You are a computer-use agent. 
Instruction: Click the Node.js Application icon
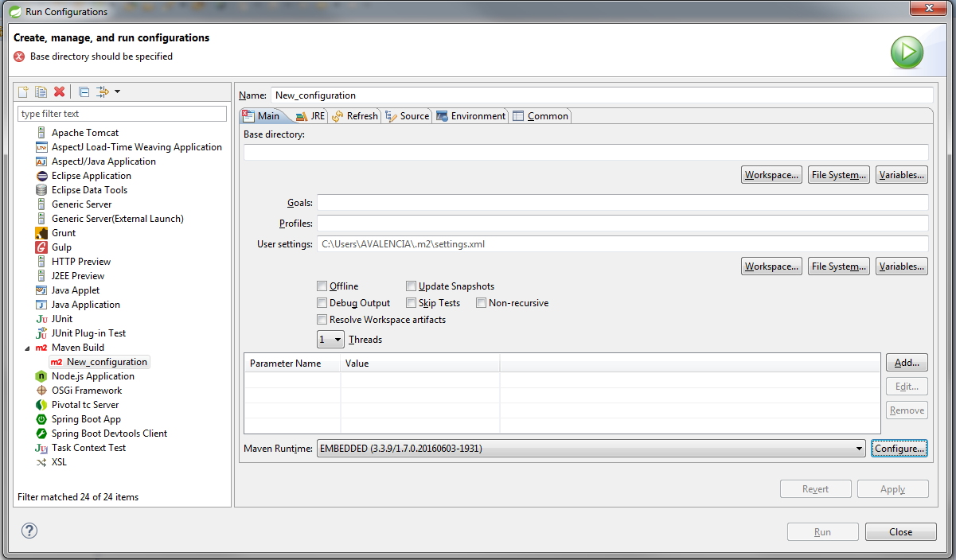click(x=42, y=376)
